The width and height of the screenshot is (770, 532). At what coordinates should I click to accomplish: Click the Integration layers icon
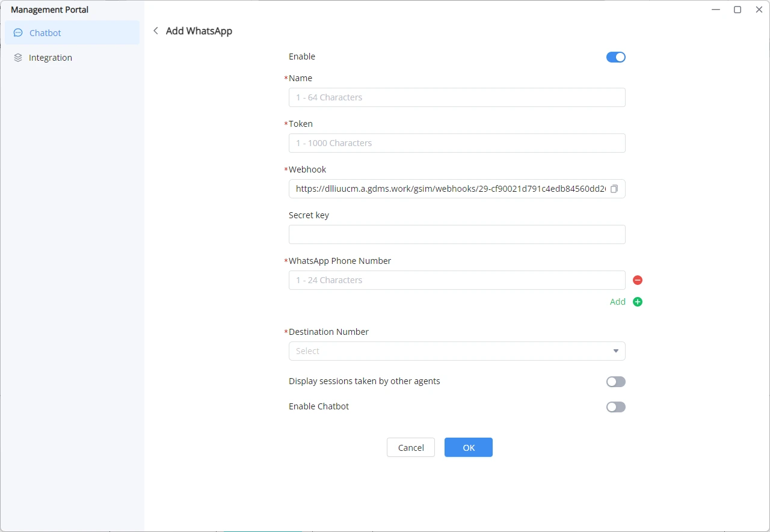click(x=18, y=58)
